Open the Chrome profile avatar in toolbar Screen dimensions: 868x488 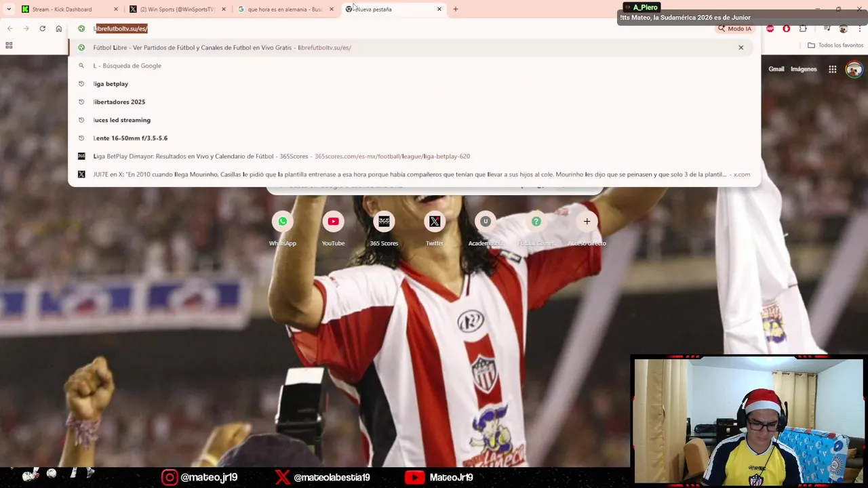(844, 28)
